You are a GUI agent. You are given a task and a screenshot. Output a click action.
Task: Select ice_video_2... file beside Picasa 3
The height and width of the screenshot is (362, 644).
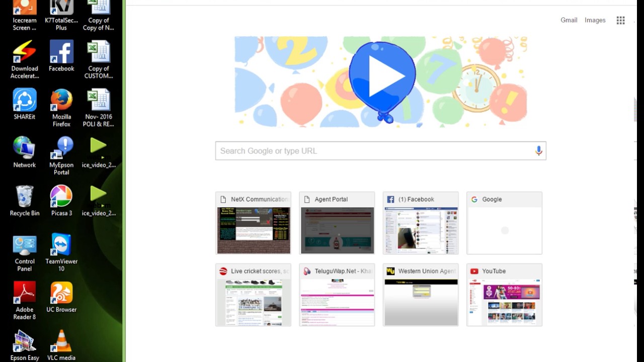coord(99,201)
